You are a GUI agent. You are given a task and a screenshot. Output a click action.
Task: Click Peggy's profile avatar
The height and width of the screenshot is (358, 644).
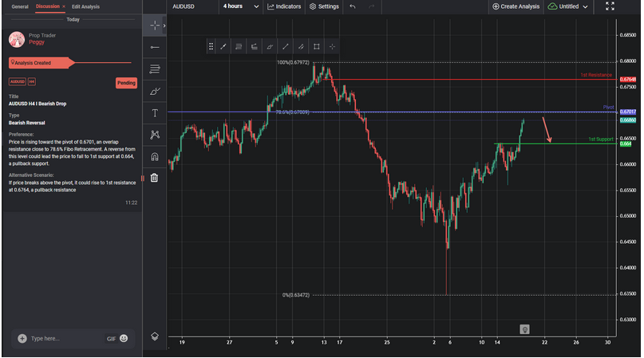[17, 39]
